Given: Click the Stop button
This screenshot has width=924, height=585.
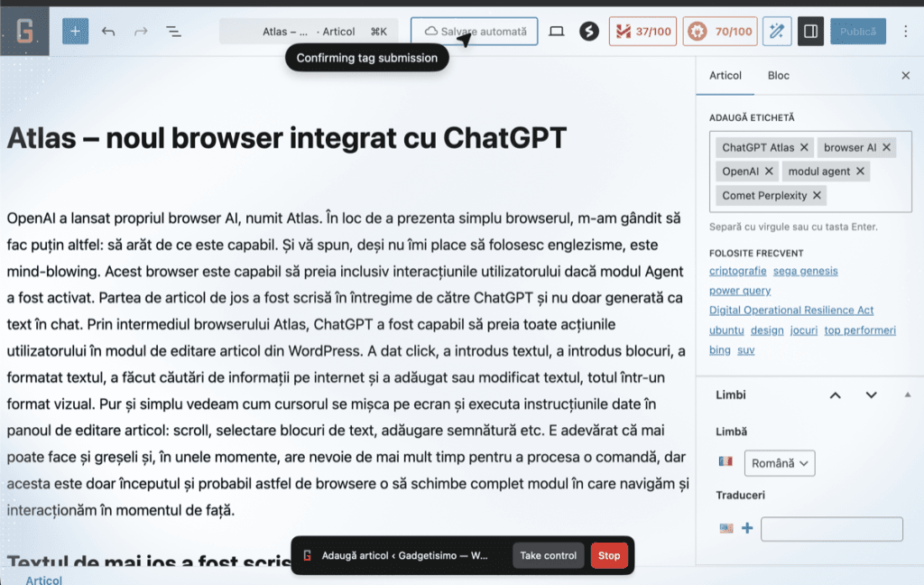Looking at the screenshot, I should tap(609, 555).
